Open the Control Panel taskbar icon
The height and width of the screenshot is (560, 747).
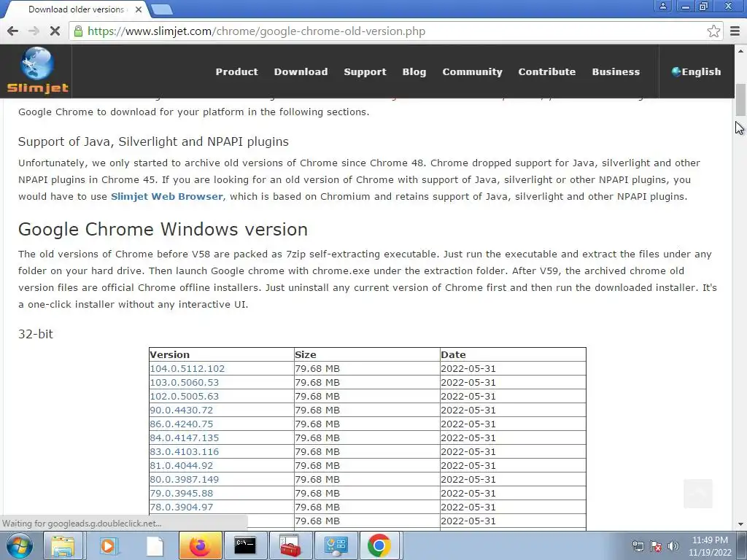(x=336, y=545)
